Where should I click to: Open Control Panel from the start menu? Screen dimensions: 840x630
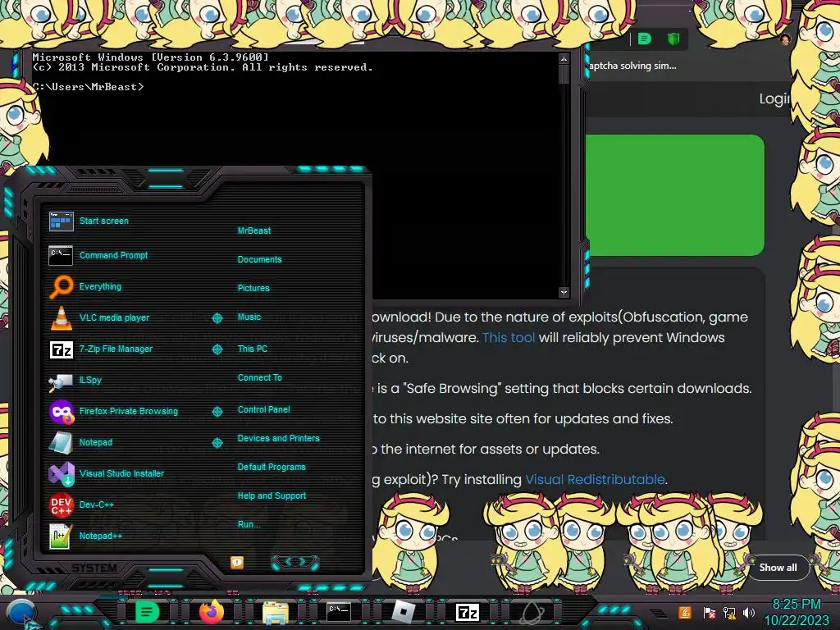[263, 409]
